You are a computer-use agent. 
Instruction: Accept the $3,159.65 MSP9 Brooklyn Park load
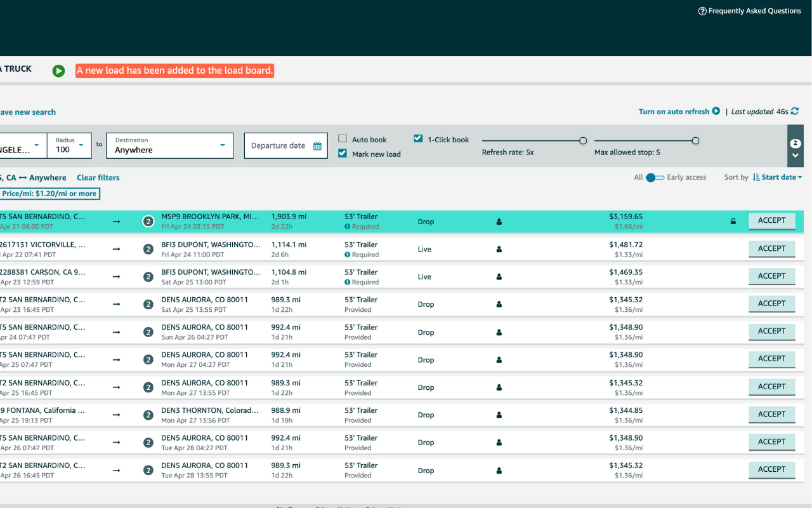coord(771,221)
